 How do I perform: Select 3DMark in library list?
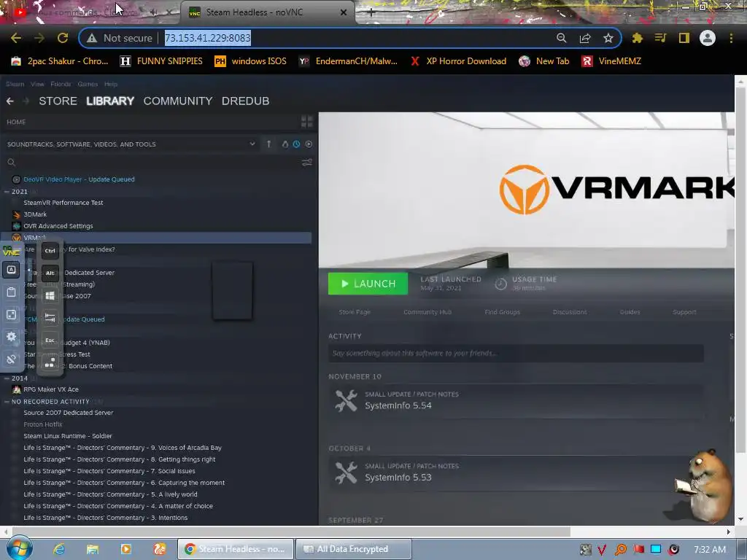coord(35,214)
